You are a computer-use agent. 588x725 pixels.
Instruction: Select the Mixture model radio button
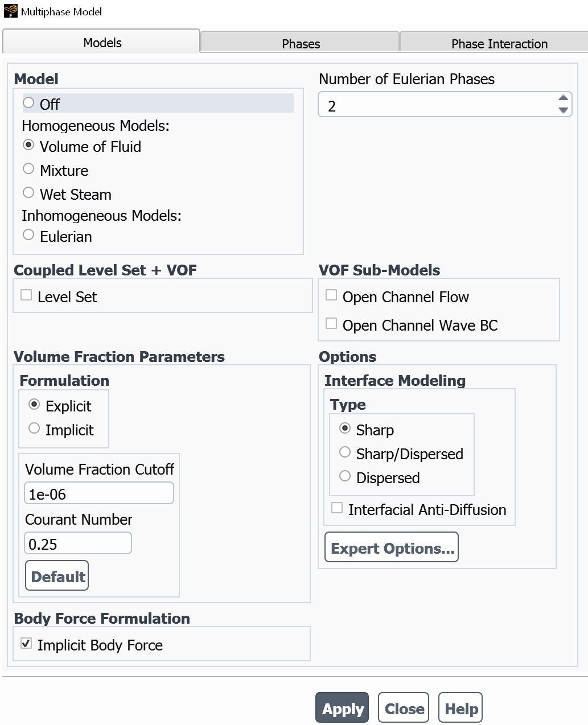[28, 169]
